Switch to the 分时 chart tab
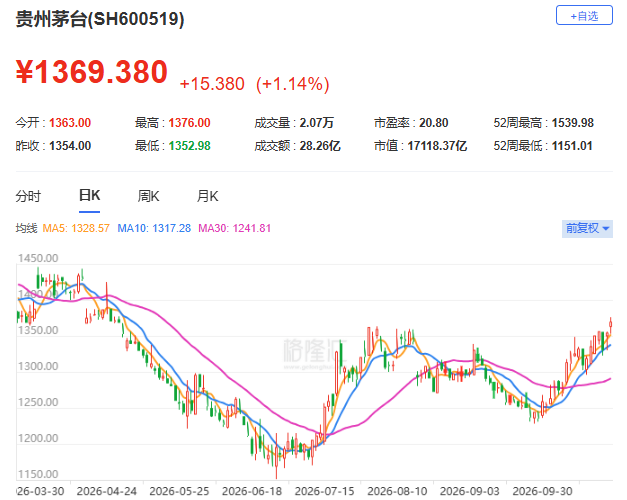Image resolution: width=627 pixels, height=500 pixels. click(28, 196)
